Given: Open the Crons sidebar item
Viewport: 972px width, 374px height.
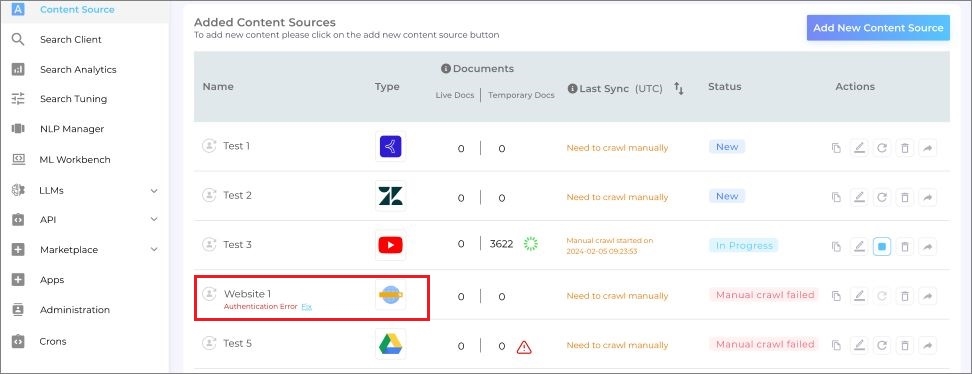Looking at the screenshot, I should click(x=53, y=341).
